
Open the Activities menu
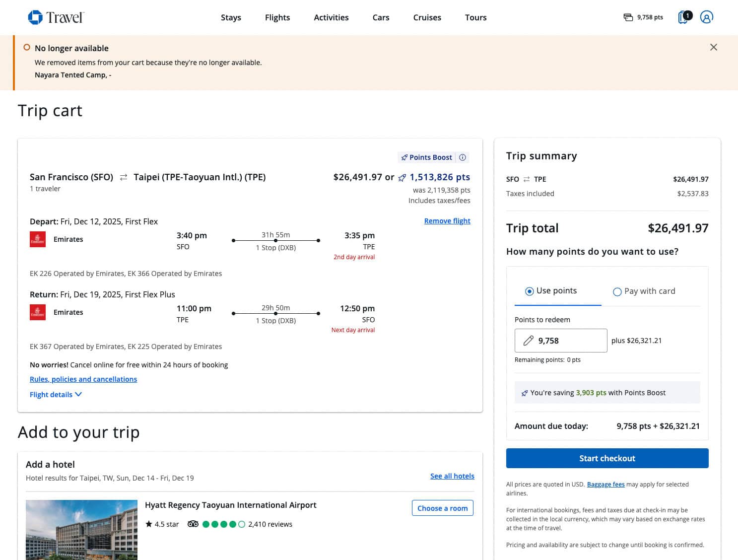[x=331, y=17]
